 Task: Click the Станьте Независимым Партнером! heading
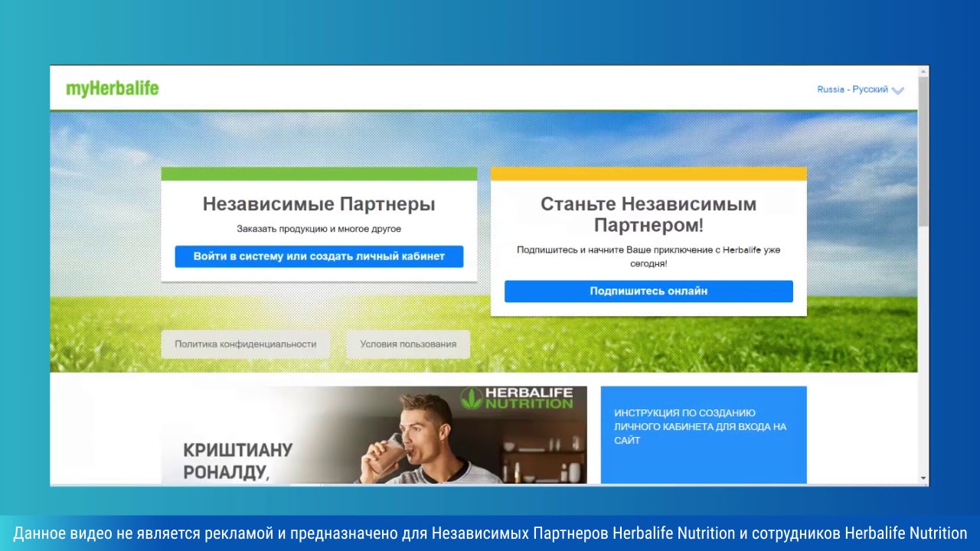[x=648, y=214]
